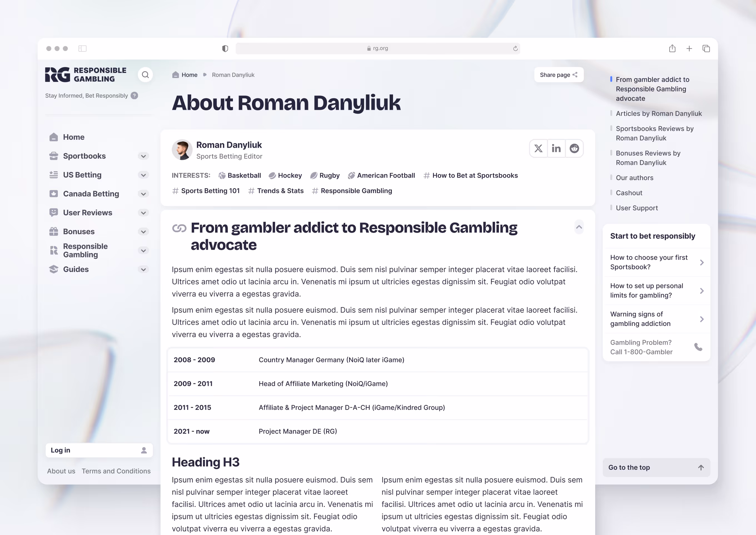Click the search magnifier icon
Image resolution: width=756 pixels, height=535 pixels.
coord(145,75)
